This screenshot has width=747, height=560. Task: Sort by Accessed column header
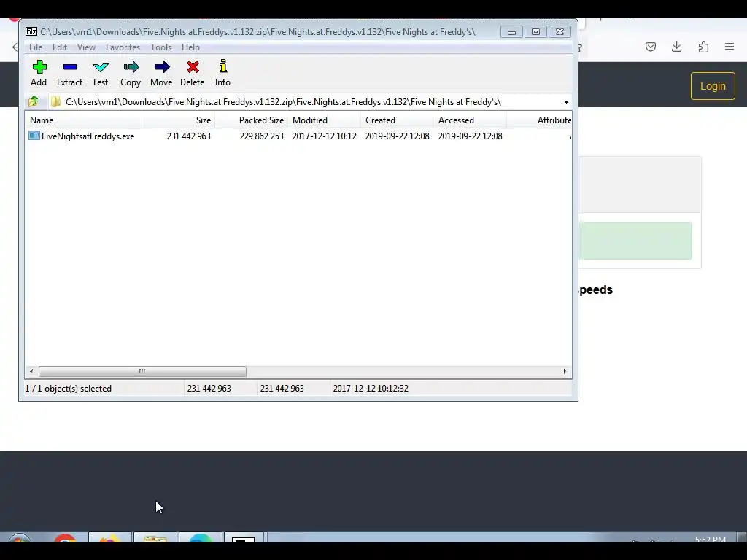[x=471, y=120]
